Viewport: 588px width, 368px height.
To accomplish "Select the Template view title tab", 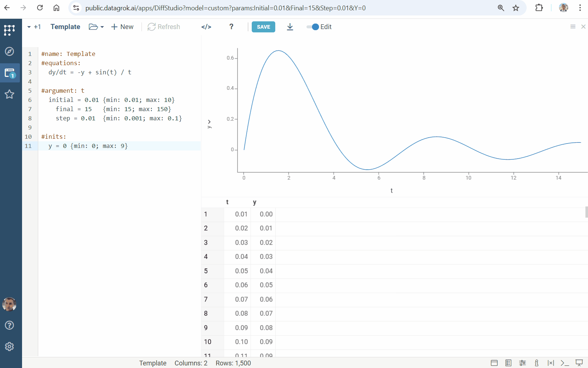I will [x=65, y=27].
